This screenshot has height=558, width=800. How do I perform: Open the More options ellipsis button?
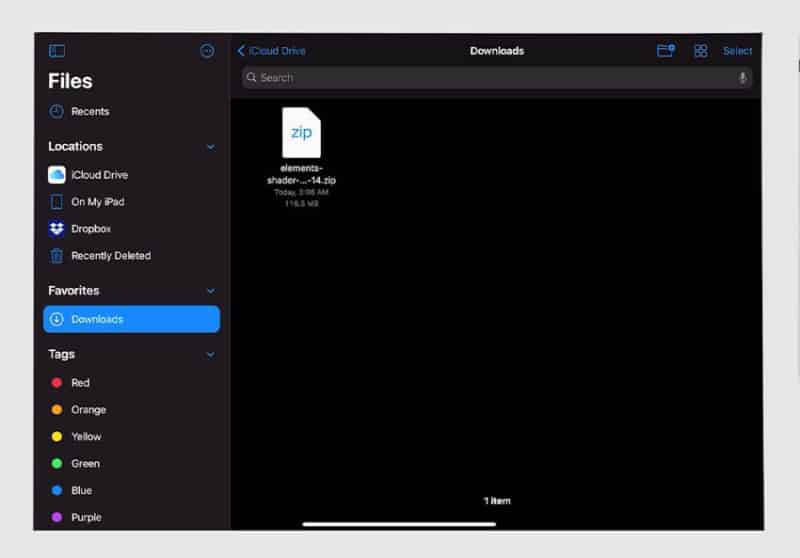click(207, 50)
